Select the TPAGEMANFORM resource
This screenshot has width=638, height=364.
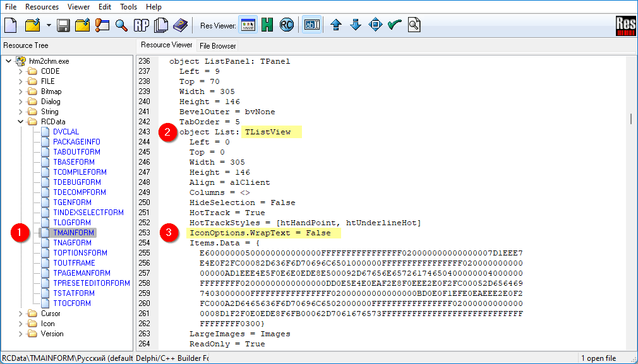81,273
